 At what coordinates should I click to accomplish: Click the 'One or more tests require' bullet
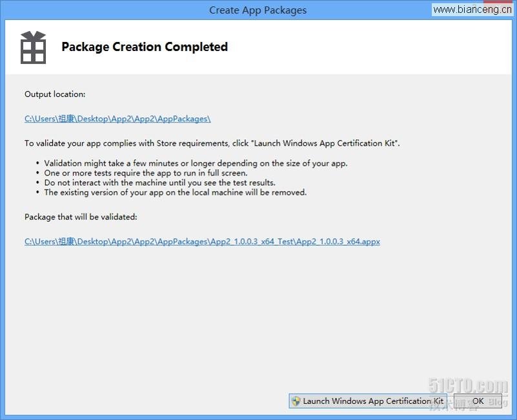coord(146,173)
